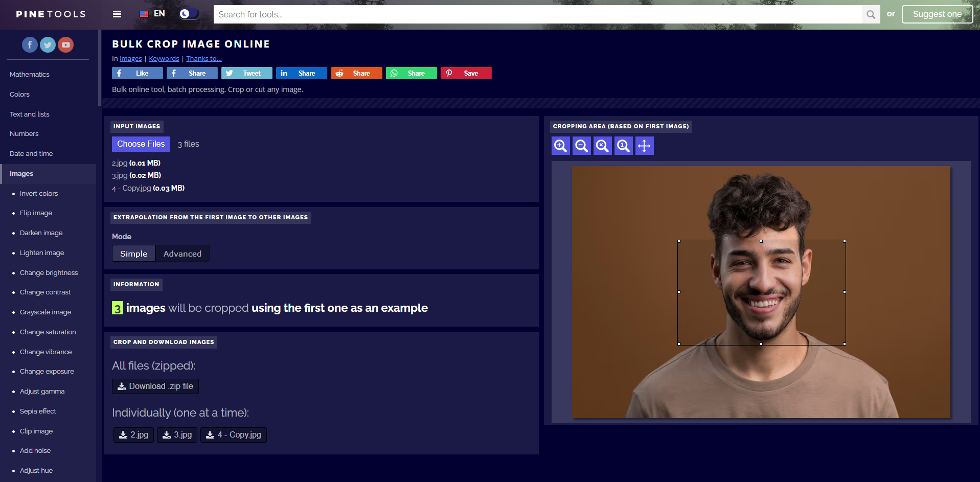Open the Thanks to... link
The image size is (980, 482).
[x=203, y=58]
